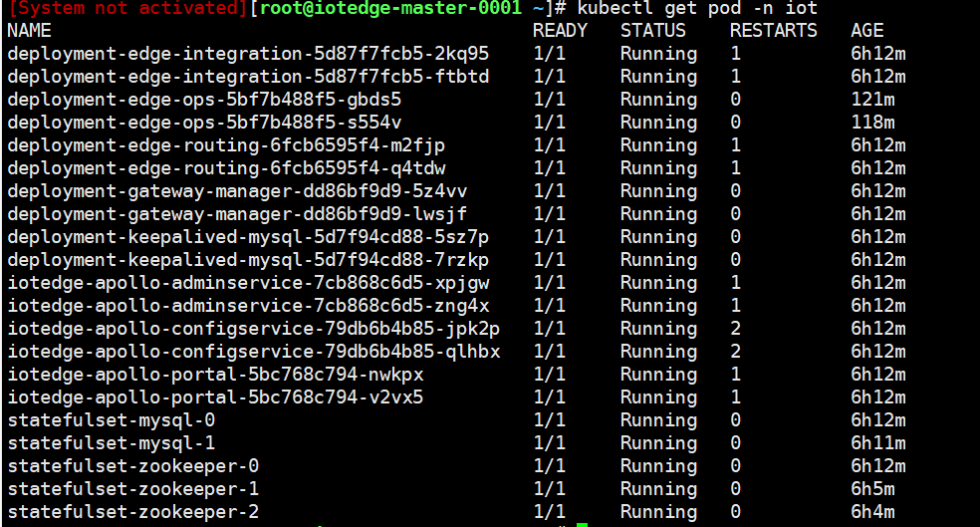Select pod iotedge-apollo-portal-5bc768c794-v2vx5
Image resolution: width=980 pixels, height=527 pixels.
click(x=215, y=397)
